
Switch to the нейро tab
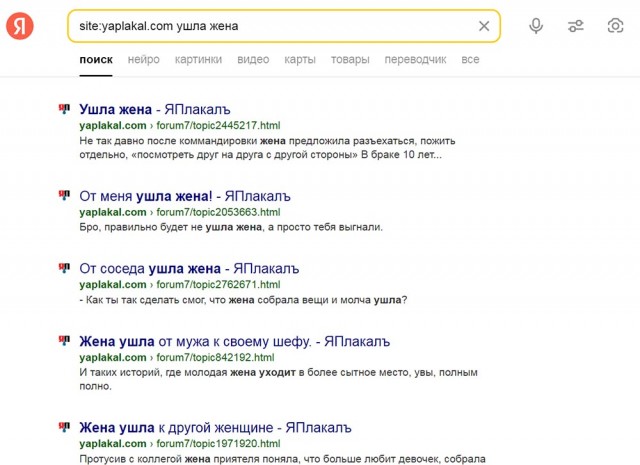point(144,60)
